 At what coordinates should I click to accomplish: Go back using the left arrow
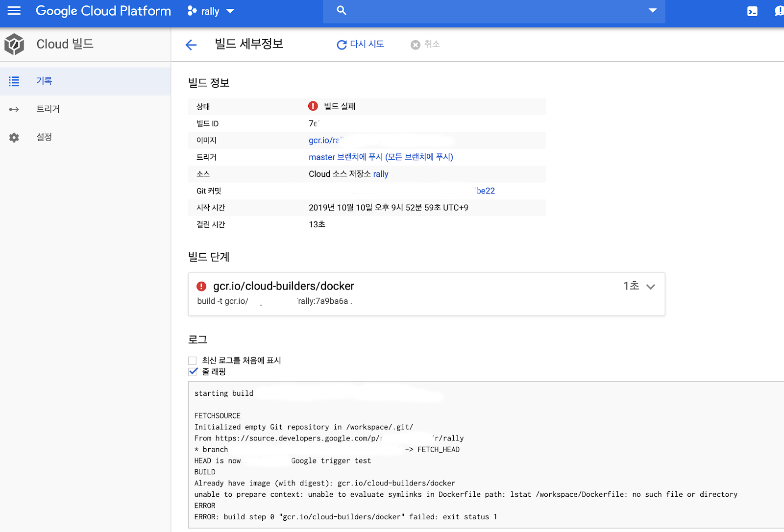[x=191, y=45]
